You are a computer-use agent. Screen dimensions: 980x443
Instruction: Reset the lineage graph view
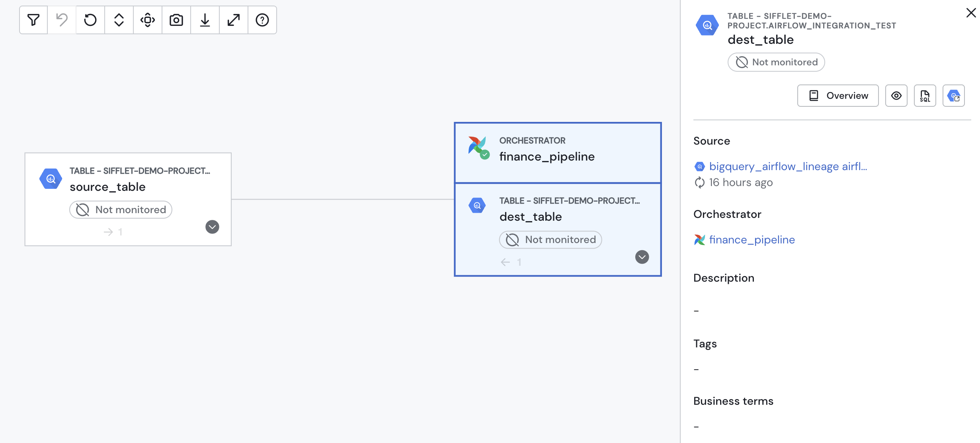pos(90,20)
